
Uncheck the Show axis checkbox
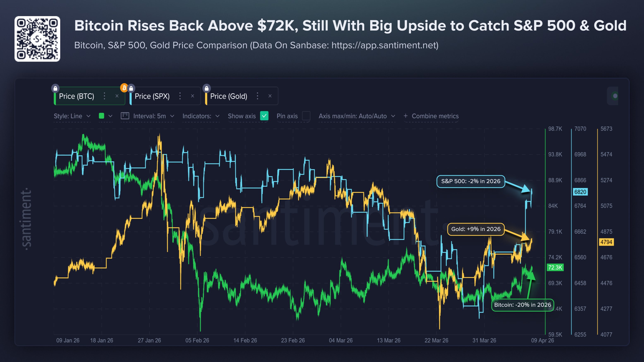[x=264, y=116]
